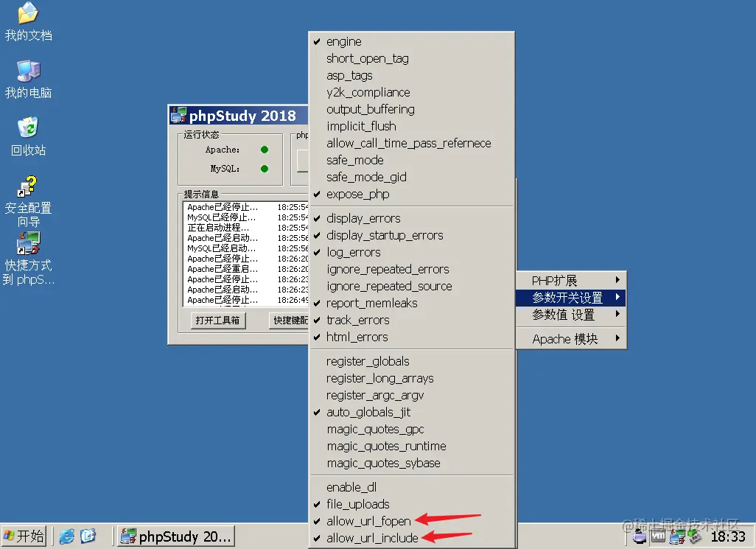This screenshot has height=549, width=756.
Task: Uncheck display_errors option
Action: click(412, 218)
